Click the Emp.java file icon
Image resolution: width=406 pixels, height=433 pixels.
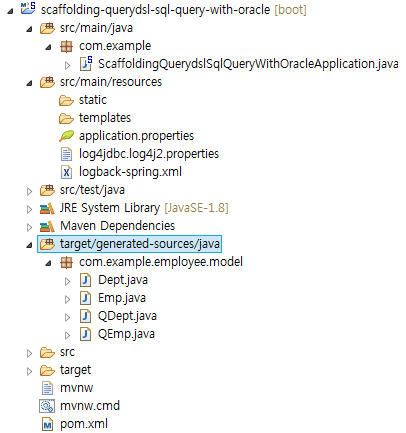pyautogui.click(x=86, y=298)
